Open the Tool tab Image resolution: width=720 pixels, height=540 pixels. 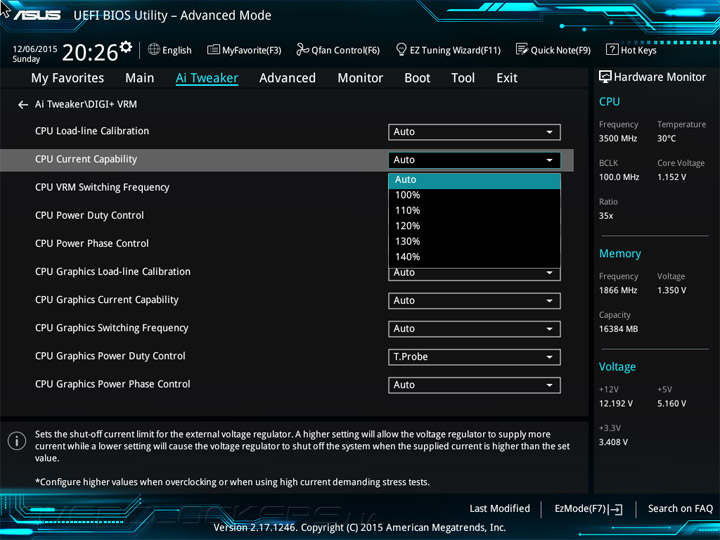click(463, 78)
